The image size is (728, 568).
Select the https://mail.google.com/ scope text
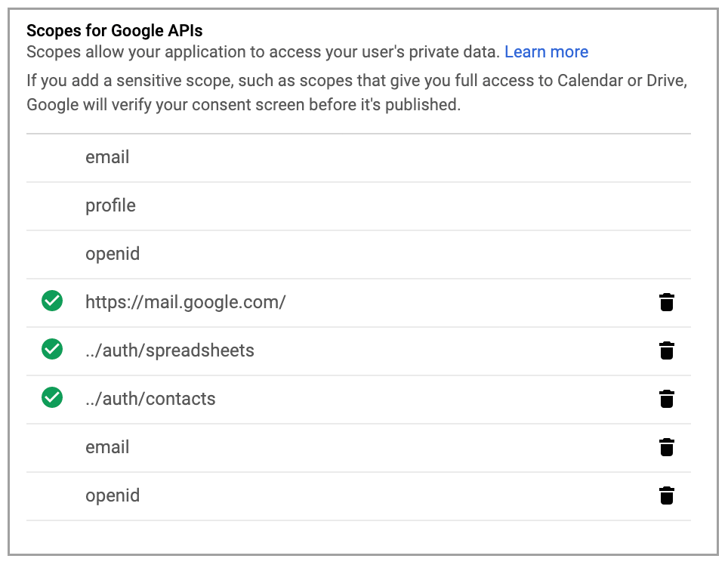click(x=185, y=302)
